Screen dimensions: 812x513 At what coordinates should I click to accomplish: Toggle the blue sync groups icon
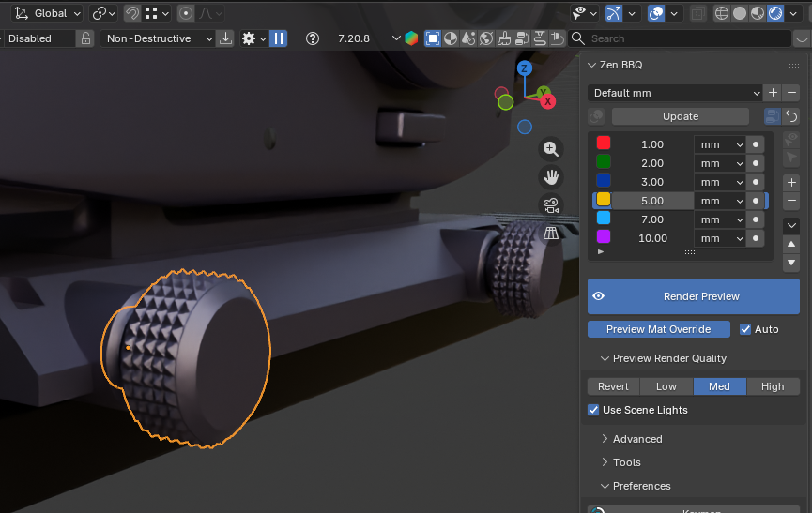tap(773, 117)
